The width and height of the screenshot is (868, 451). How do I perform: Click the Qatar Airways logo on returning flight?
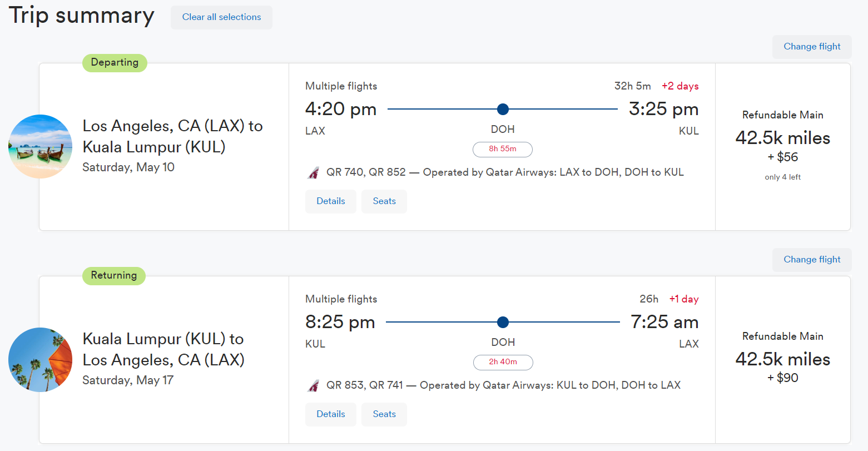(313, 385)
